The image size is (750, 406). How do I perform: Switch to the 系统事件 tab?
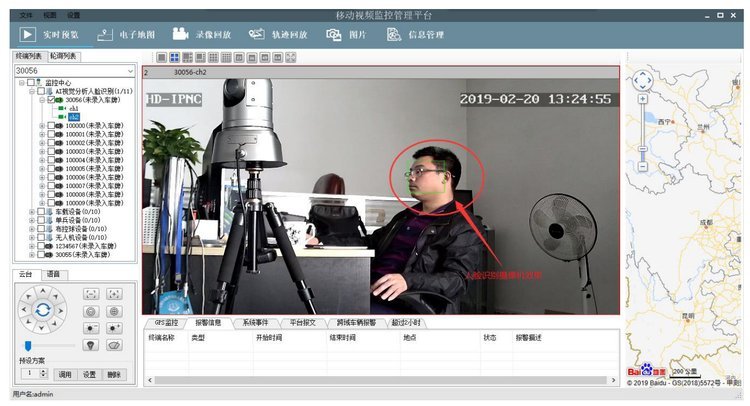[x=254, y=323]
